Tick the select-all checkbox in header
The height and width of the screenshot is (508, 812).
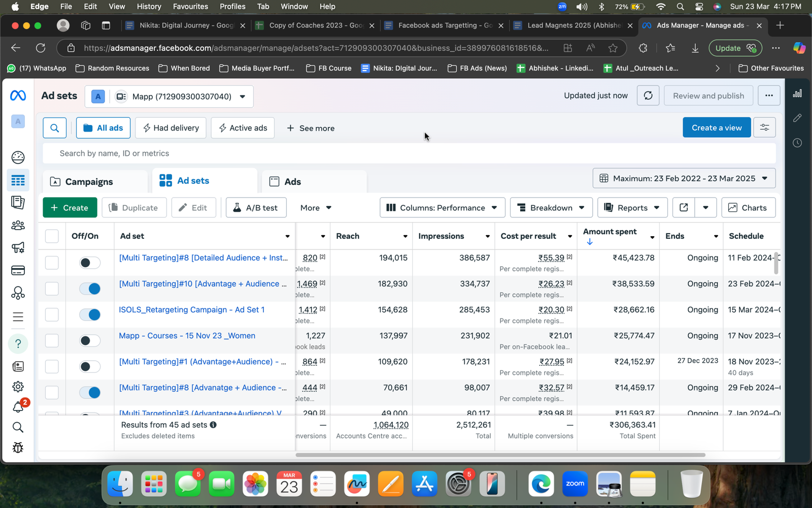pos(52,236)
